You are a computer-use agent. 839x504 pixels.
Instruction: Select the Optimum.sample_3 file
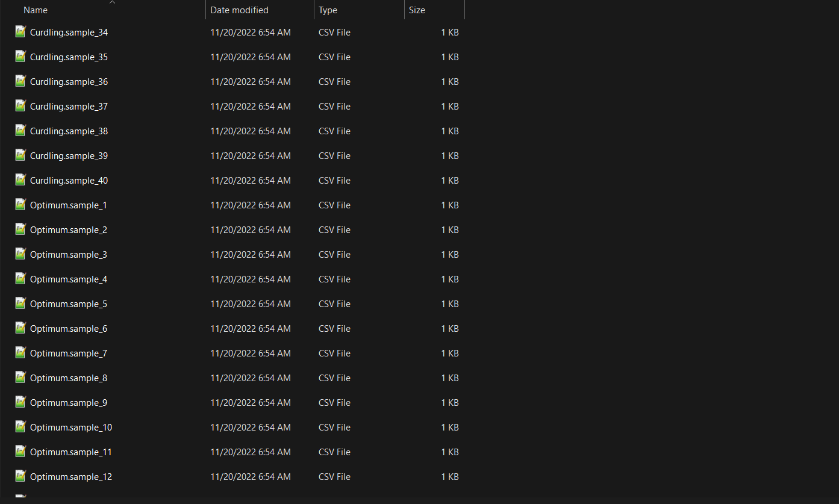(x=68, y=254)
